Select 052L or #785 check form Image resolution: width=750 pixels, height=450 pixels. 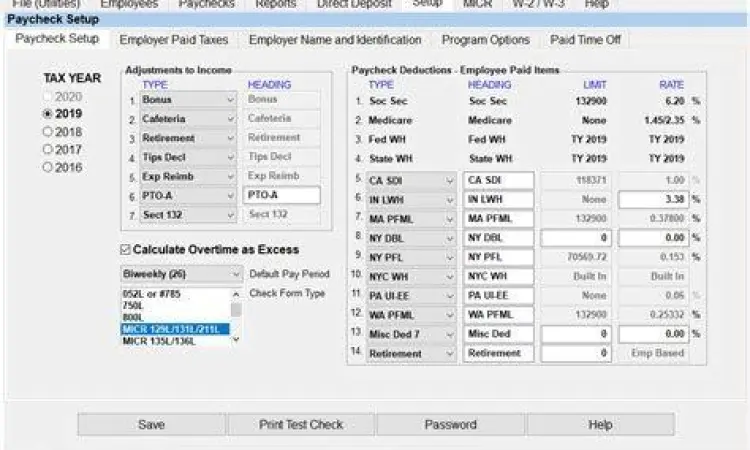pos(176,294)
